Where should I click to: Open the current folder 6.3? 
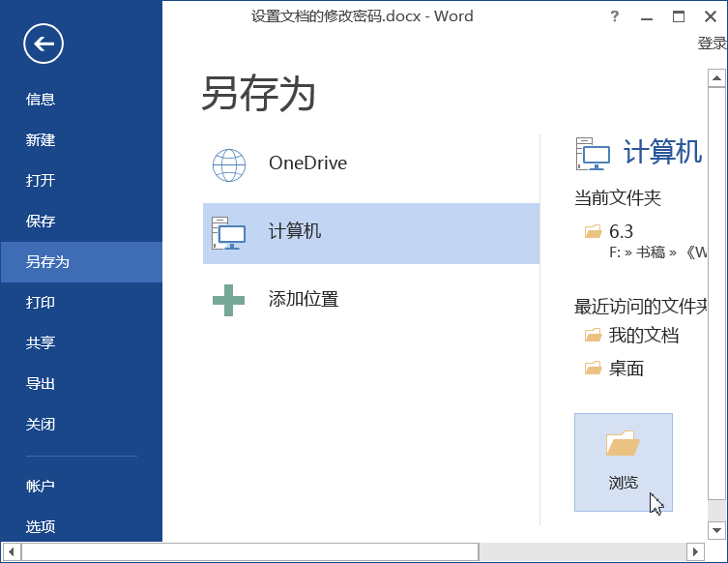tap(622, 231)
